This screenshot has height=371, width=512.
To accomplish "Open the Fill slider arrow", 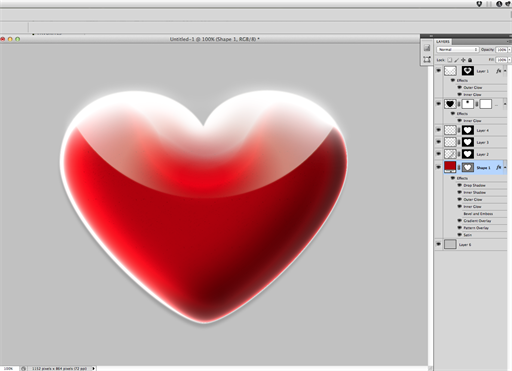I will coord(509,60).
